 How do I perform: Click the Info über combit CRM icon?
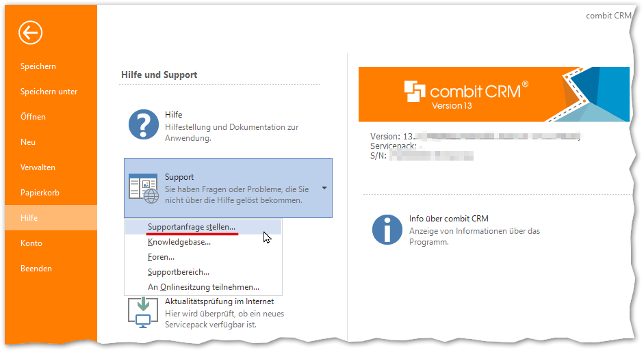coord(387,230)
